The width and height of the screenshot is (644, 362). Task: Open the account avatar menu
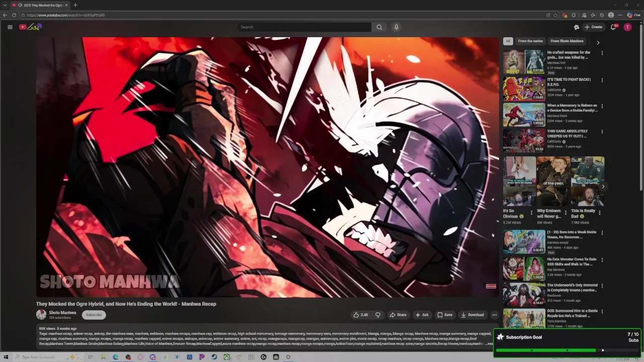(x=627, y=27)
